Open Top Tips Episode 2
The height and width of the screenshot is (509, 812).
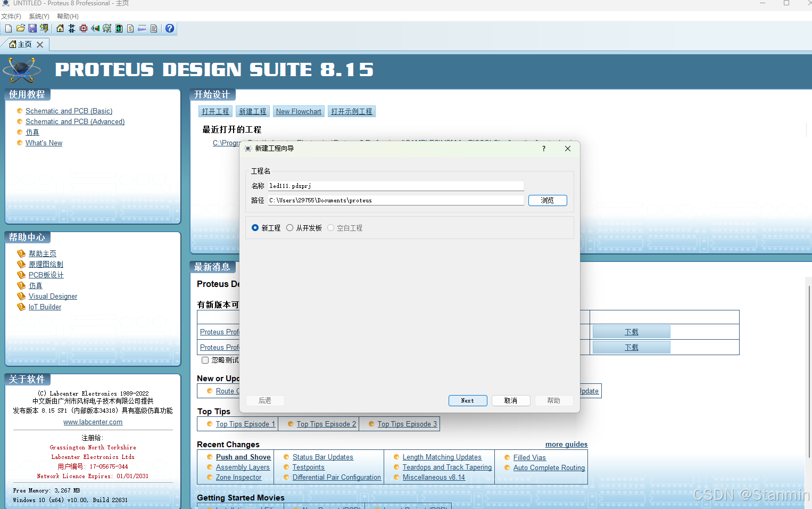pyautogui.click(x=326, y=424)
